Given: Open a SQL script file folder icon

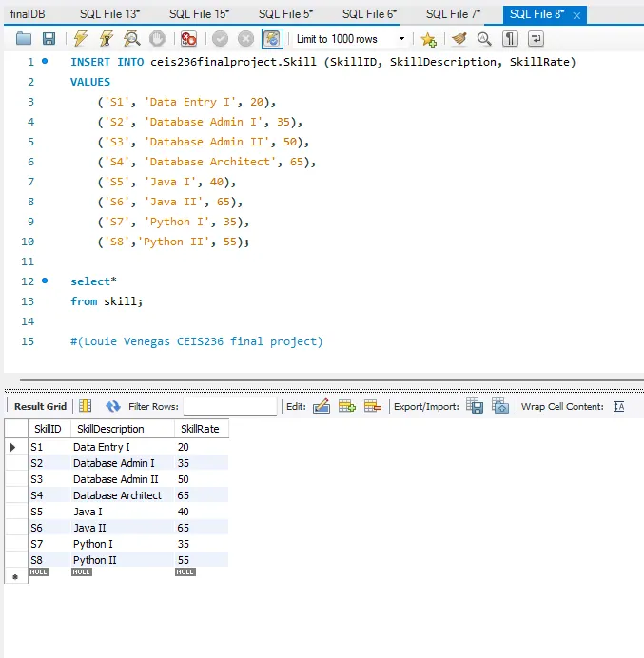Looking at the screenshot, I should point(24,39).
